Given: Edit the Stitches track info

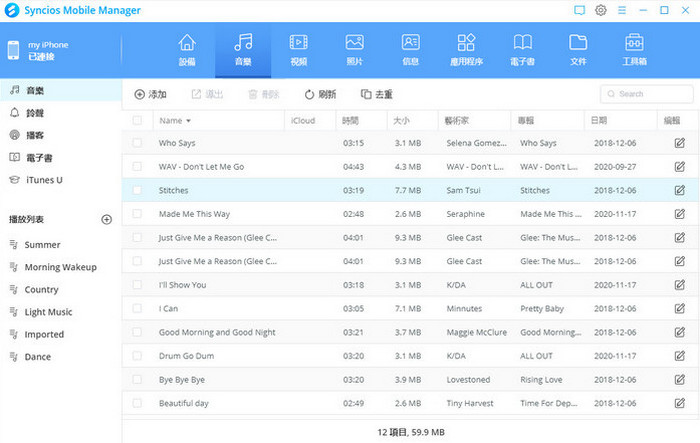Looking at the screenshot, I should click(x=679, y=190).
